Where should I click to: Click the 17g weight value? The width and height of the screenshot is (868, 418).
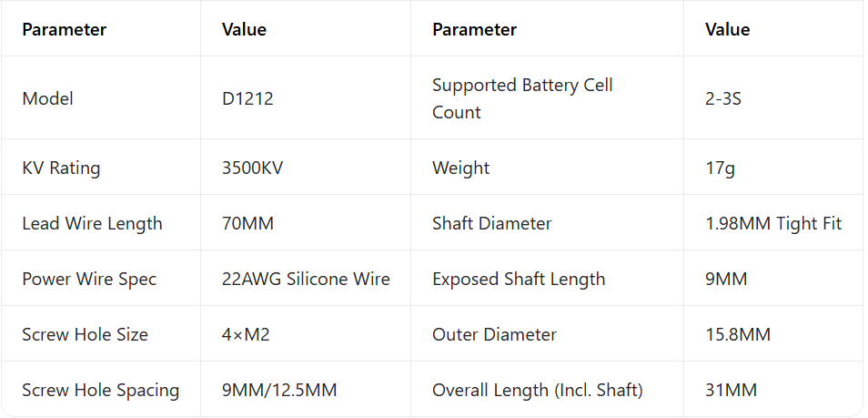coord(720,168)
